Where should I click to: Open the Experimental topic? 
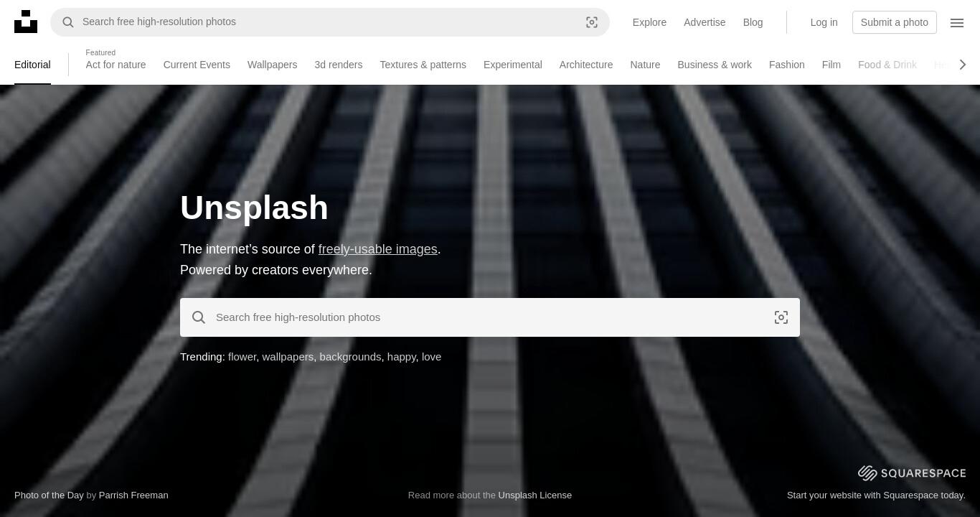(512, 65)
